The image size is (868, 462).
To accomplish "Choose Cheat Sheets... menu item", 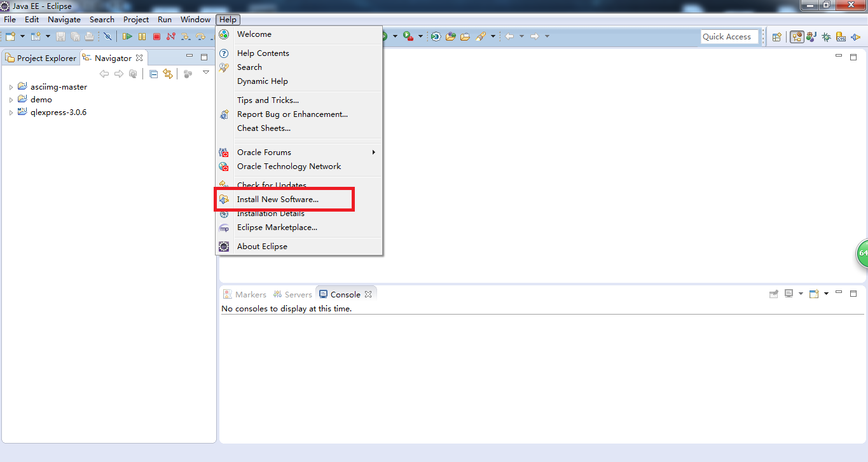I will 299,128.
